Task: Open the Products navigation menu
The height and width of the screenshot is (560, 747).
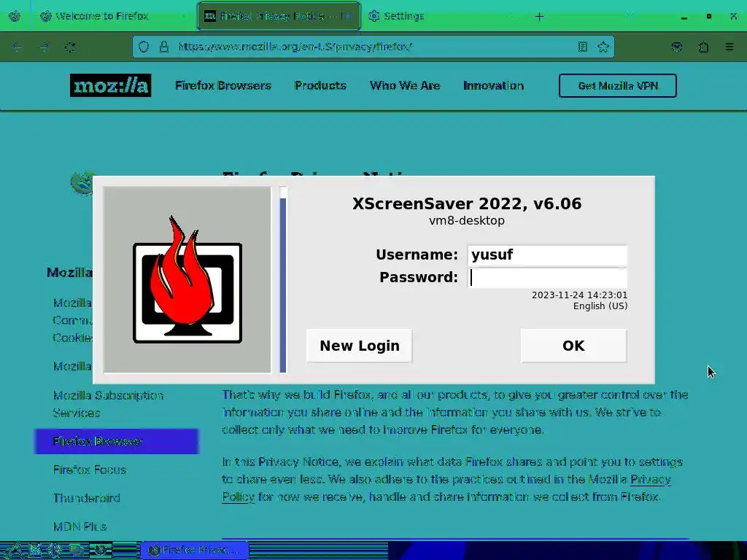Action: 320,86
